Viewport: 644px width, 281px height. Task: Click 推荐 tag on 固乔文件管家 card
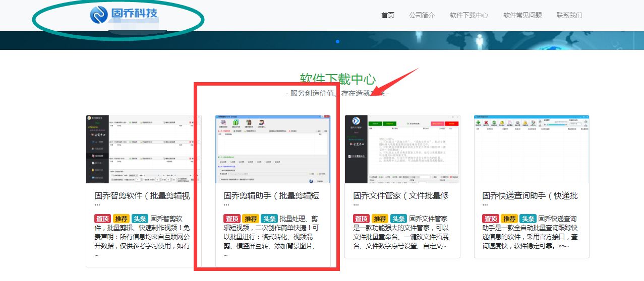point(380,219)
